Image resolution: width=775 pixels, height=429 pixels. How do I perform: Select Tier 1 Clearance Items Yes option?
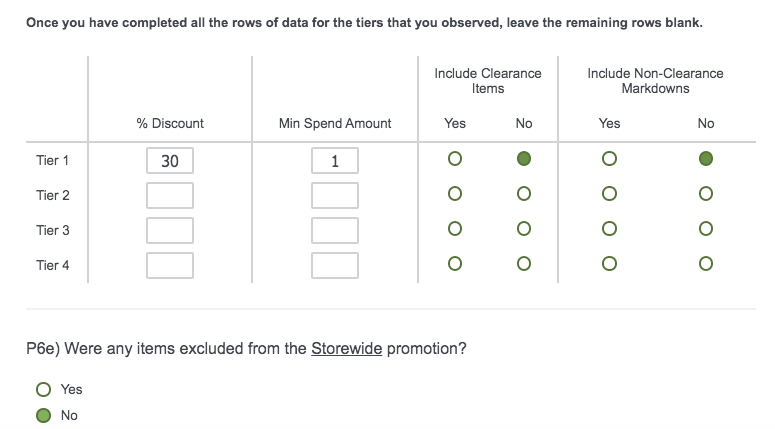(x=455, y=159)
